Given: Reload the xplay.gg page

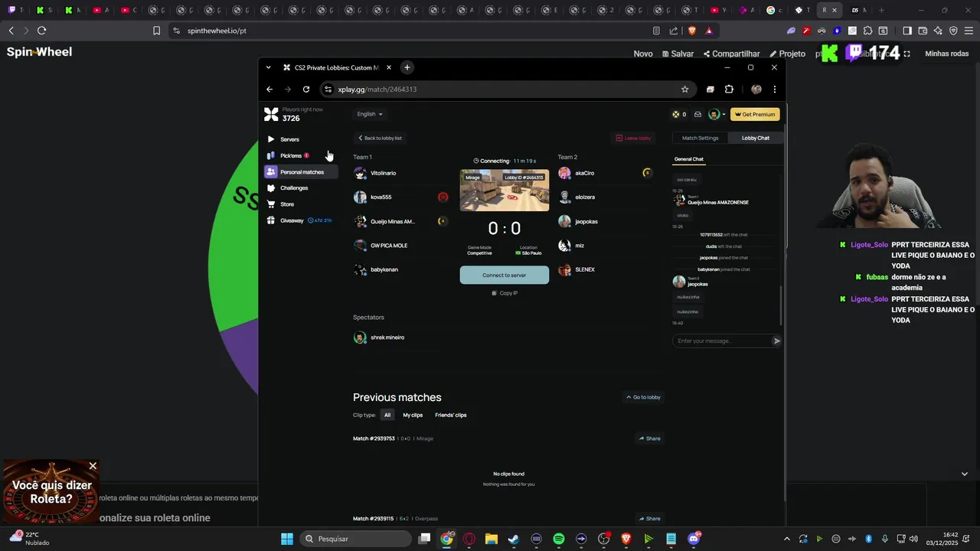Looking at the screenshot, I should point(306,90).
